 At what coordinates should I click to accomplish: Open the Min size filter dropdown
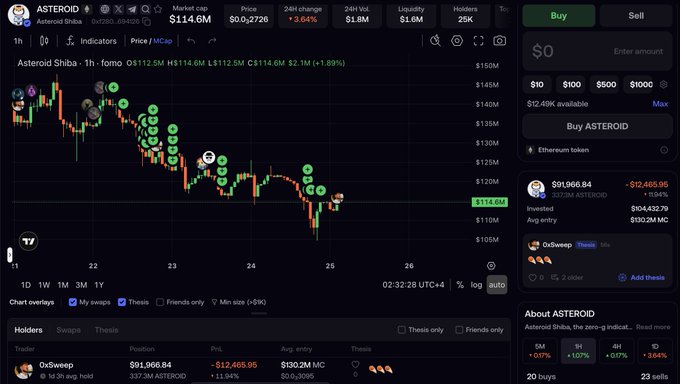[x=239, y=302]
